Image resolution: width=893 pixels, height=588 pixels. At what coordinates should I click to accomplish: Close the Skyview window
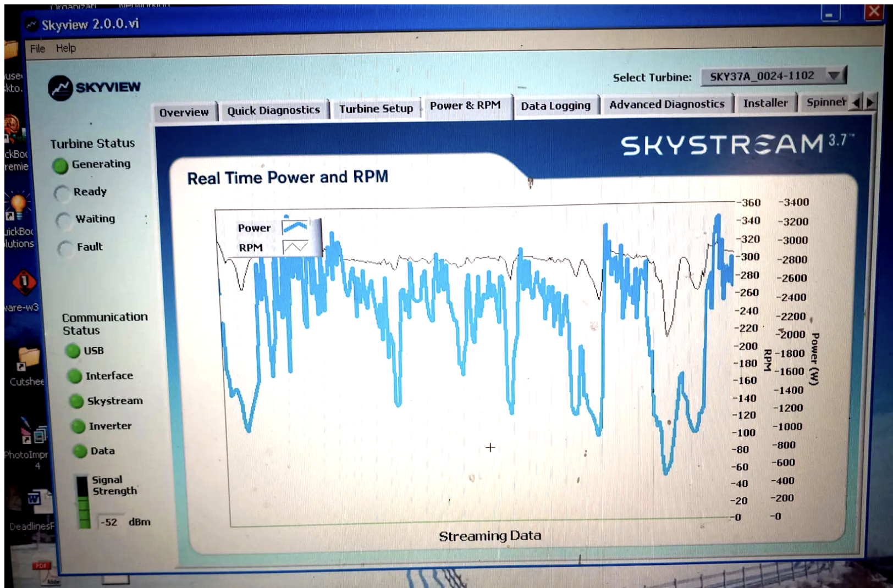pos(874,12)
